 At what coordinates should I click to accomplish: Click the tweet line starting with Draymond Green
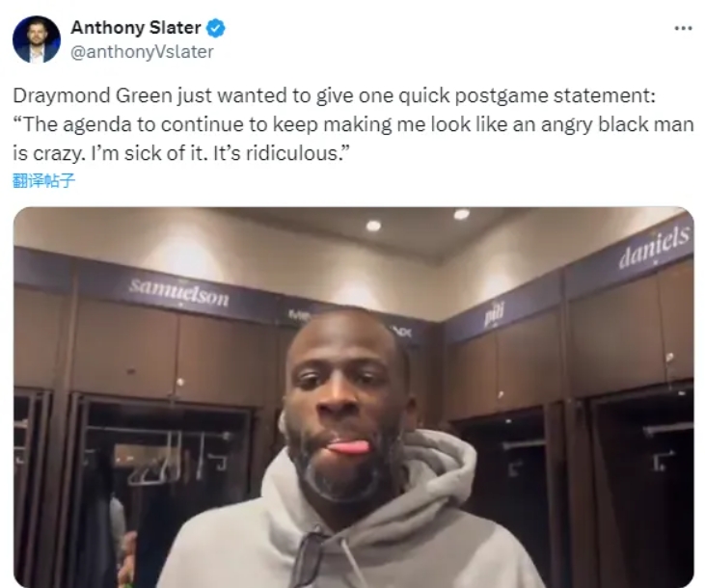(334, 95)
